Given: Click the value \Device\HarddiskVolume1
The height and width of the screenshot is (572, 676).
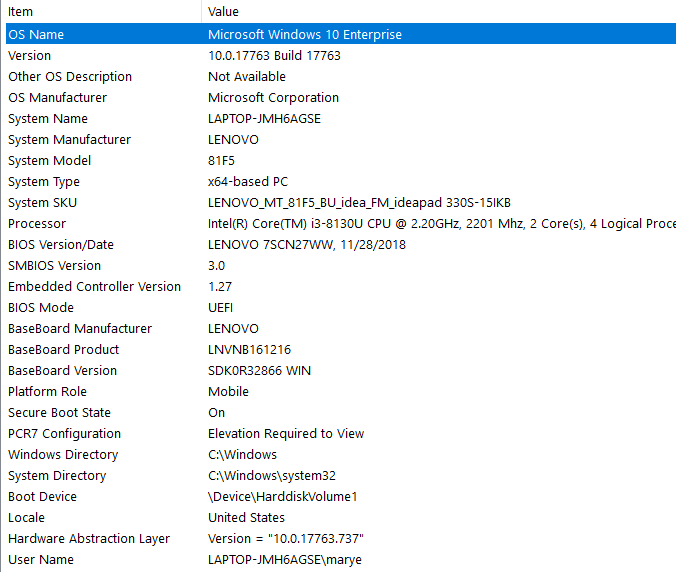Looking at the screenshot, I should click(x=283, y=497).
